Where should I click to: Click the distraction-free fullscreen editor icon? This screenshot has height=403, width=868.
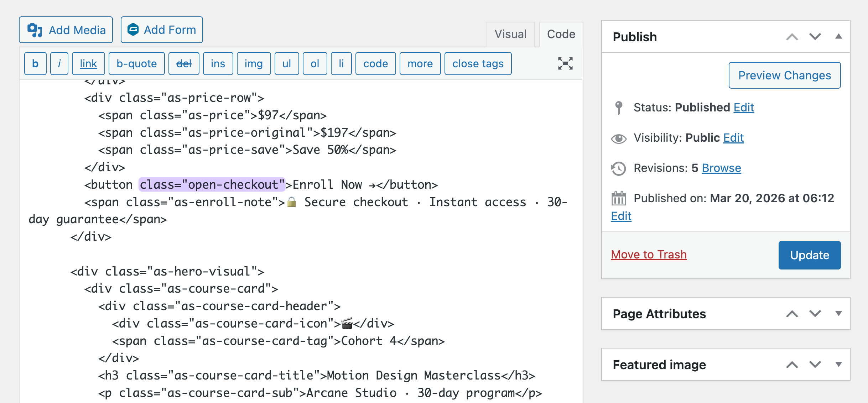[565, 63]
